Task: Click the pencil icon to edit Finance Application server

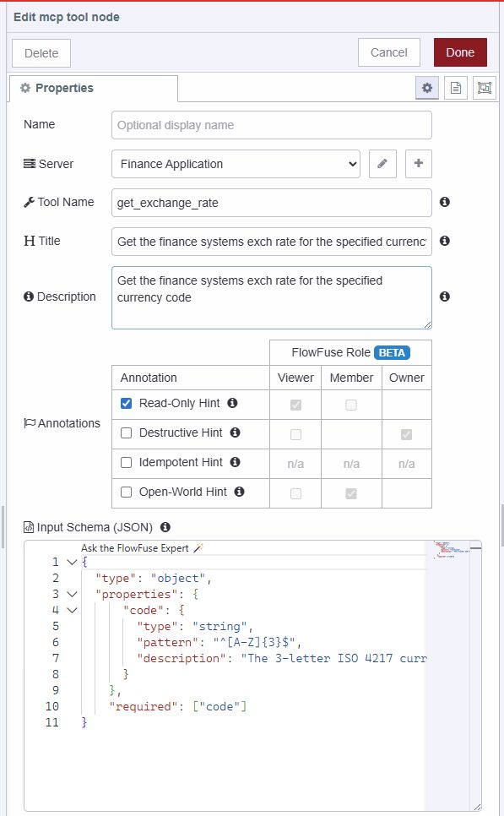Action: (x=382, y=164)
